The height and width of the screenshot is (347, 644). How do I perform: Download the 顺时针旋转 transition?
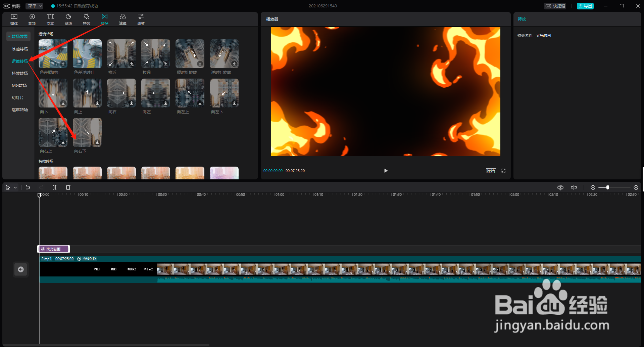click(200, 64)
